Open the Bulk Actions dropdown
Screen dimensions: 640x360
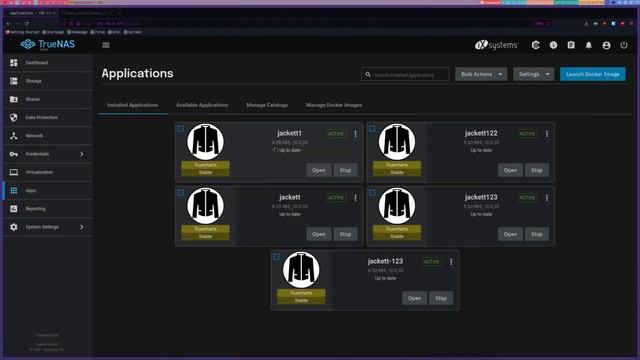tap(481, 74)
